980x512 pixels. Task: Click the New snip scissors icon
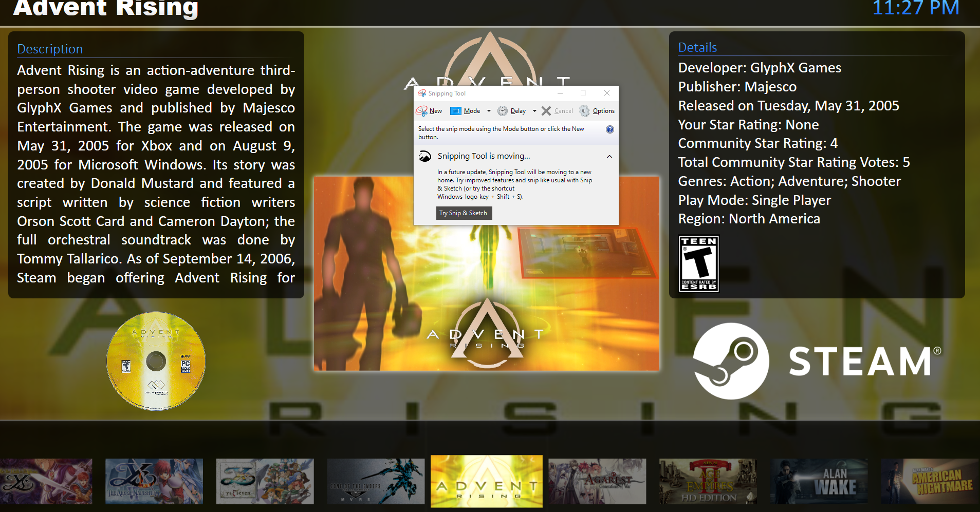[x=422, y=111]
